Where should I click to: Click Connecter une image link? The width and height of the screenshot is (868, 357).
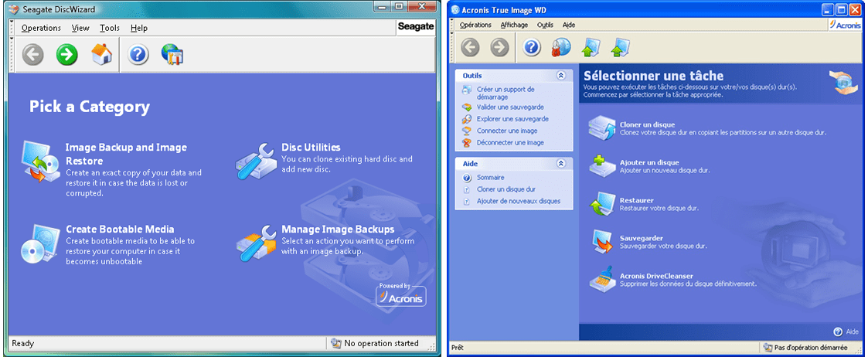pyautogui.click(x=507, y=131)
